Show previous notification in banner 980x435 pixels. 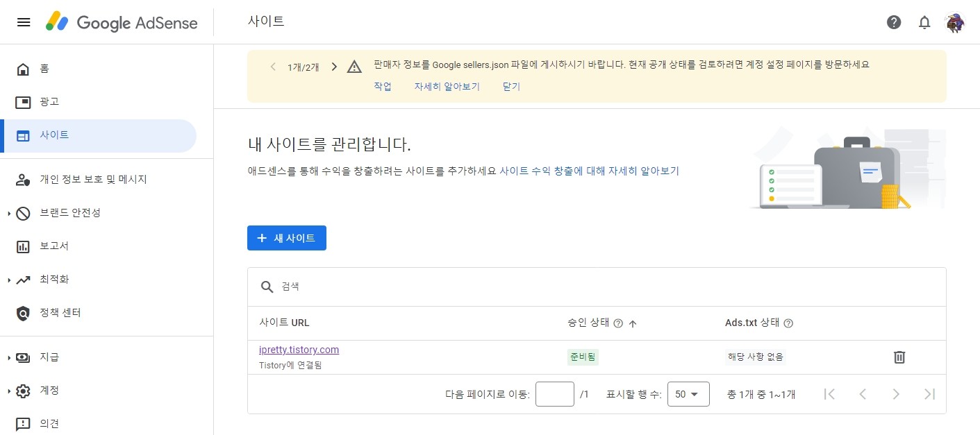click(x=273, y=67)
